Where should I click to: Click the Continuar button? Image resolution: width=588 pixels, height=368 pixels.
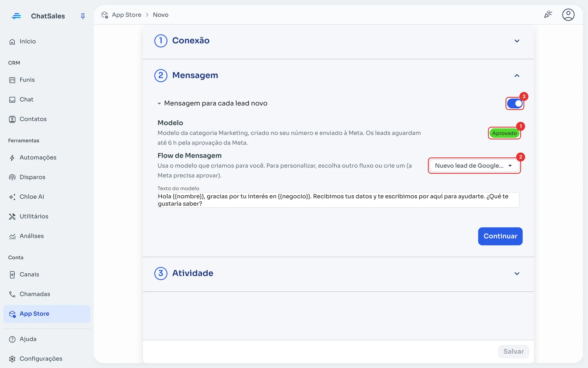click(x=500, y=236)
